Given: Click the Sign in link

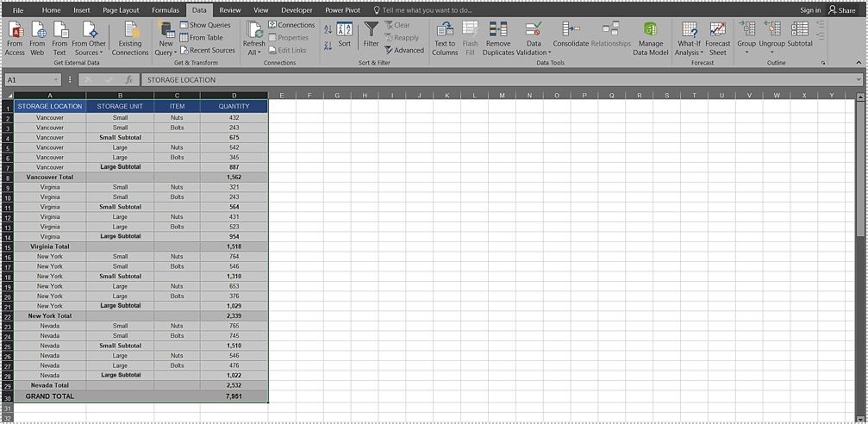Looking at the screenshot, I should point(809,10).
